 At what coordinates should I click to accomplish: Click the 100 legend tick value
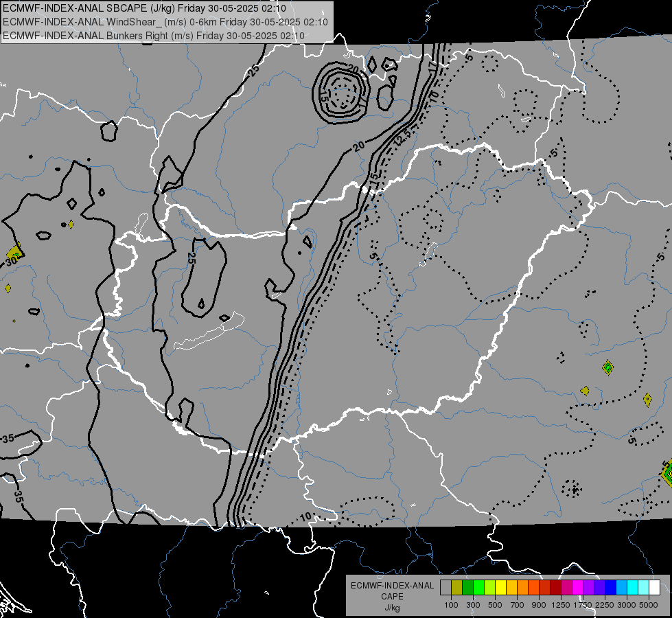pyautogui.click(x=451, y=605)
